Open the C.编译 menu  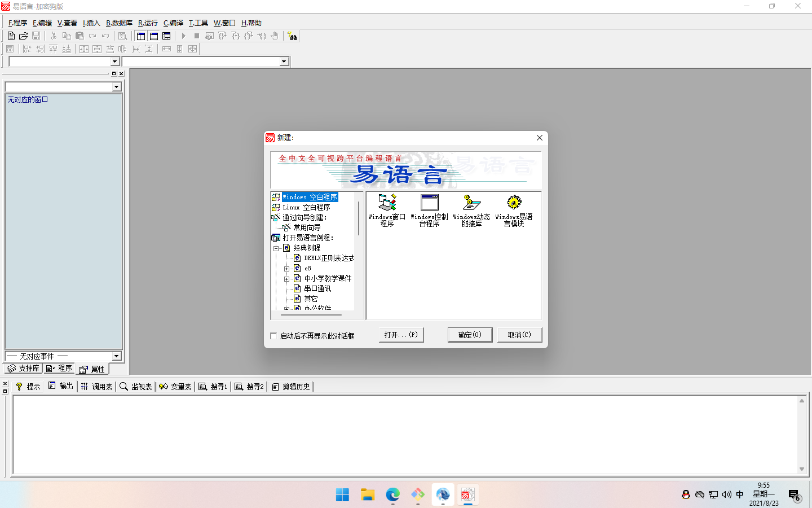(173, 23)
